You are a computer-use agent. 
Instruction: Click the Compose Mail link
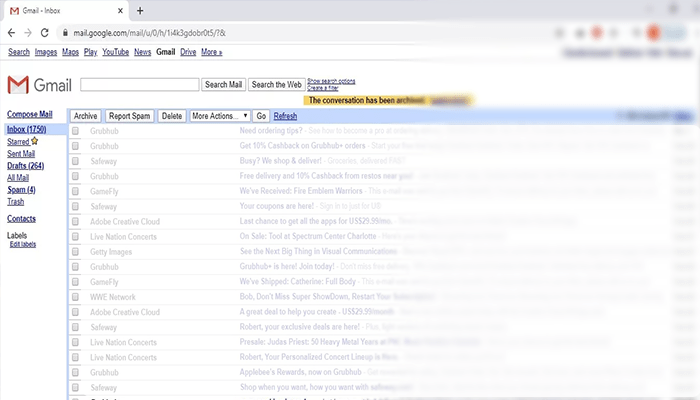[31, 115]
